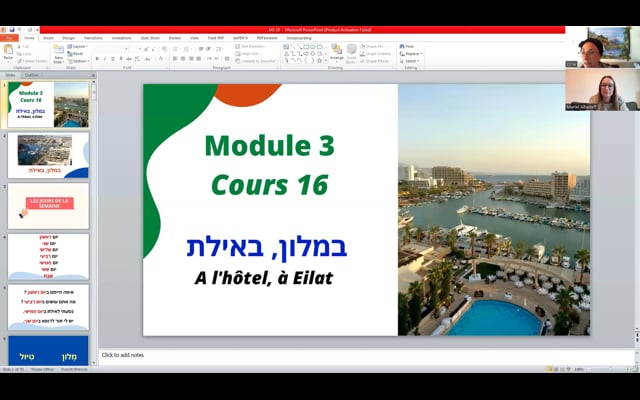Toggle text shadow

121,59
